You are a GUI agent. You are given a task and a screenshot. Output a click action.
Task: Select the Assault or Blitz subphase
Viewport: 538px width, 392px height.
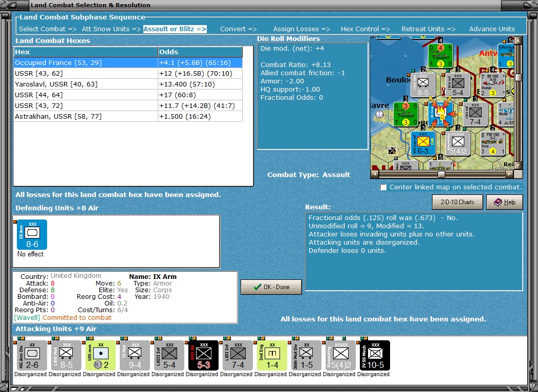175,29
